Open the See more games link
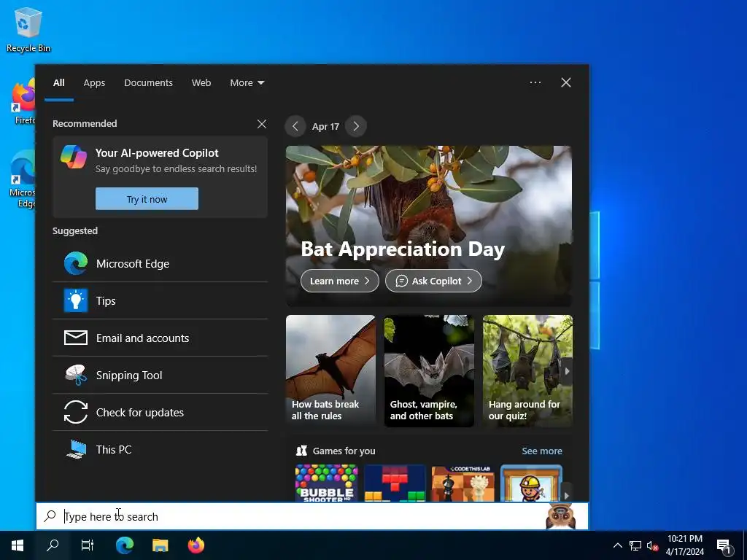The image size is (747, 560). click(542, 451)
